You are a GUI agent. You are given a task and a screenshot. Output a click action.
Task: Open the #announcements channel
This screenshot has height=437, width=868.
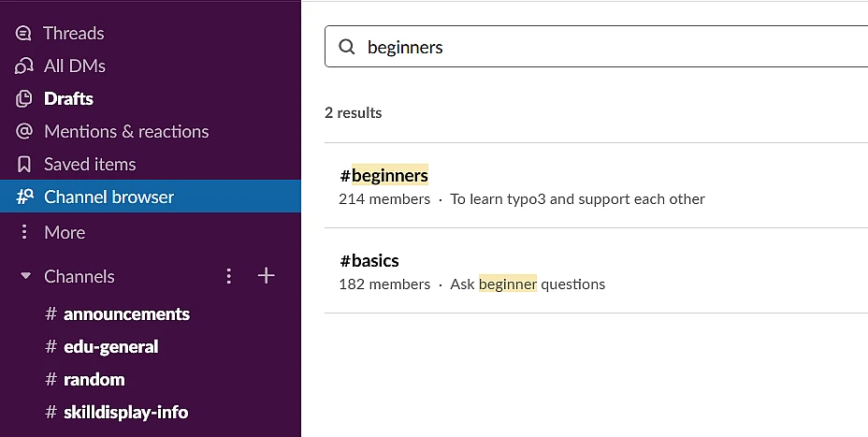coord(126,314)
